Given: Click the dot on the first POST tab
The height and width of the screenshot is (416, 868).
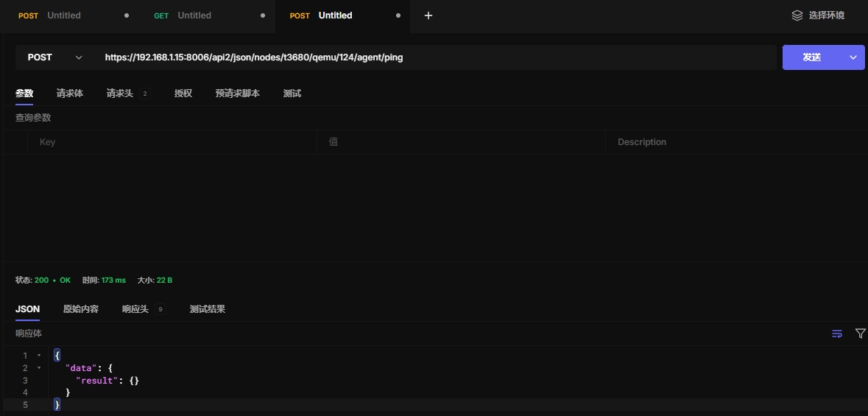Looking at the screenshot, I should 127,15.
